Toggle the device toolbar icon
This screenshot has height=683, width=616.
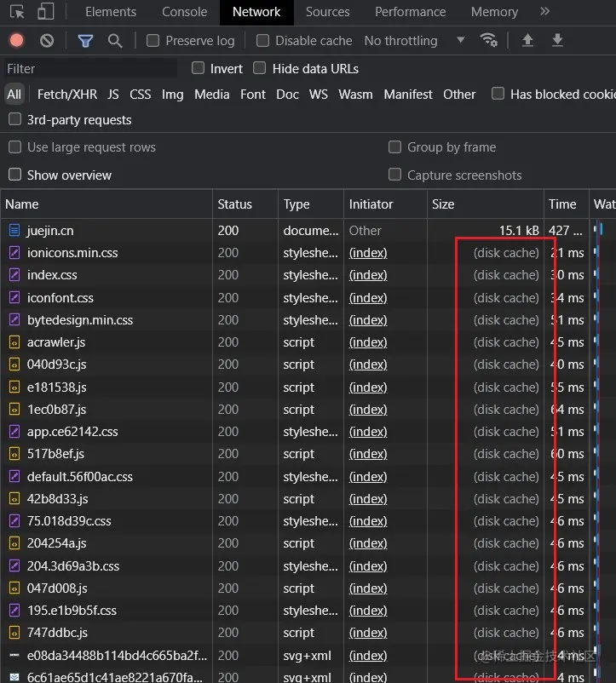46,12
